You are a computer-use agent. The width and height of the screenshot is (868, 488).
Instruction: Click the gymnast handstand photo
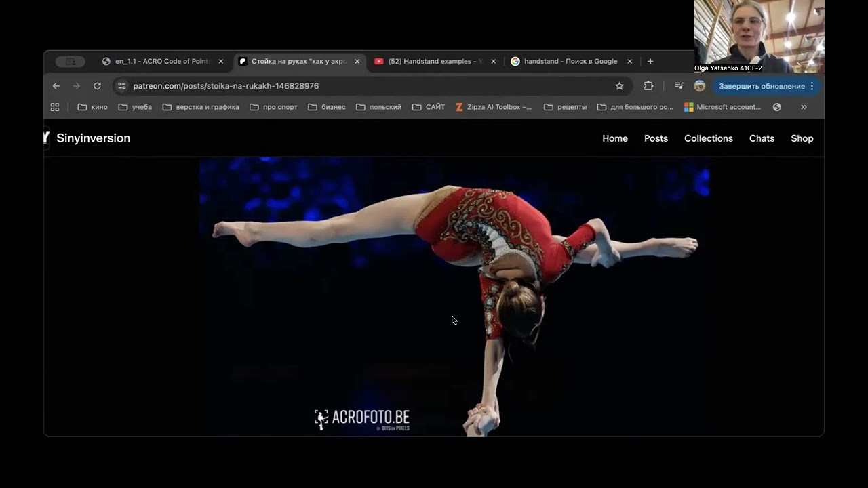454,297
